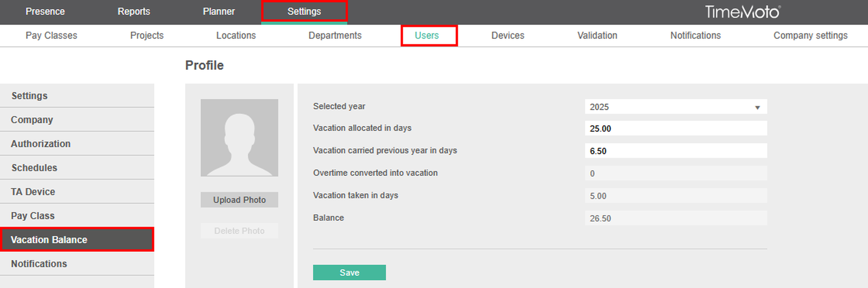Open the Schedules sidebar section
Screen dimensions: 868x288
[34, 168]
